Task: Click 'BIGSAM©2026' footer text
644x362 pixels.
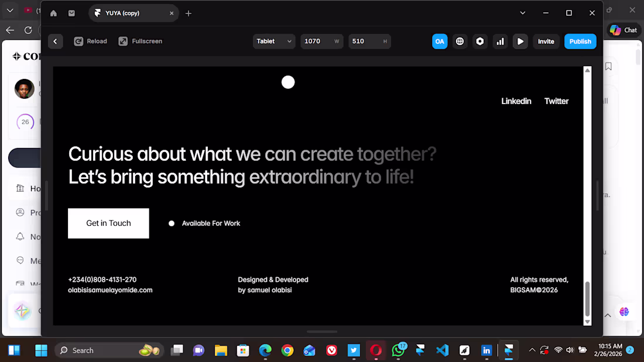Action: point(534,289)
